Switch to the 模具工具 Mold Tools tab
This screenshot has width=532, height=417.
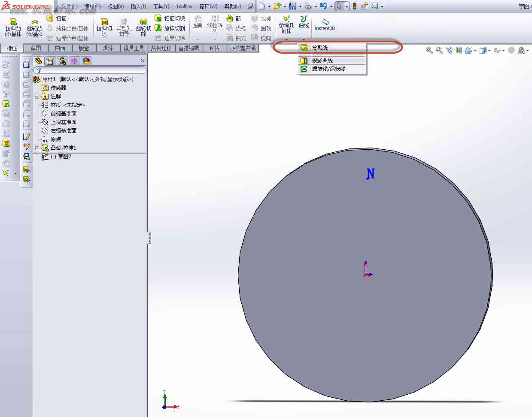(x=134, y=48)
